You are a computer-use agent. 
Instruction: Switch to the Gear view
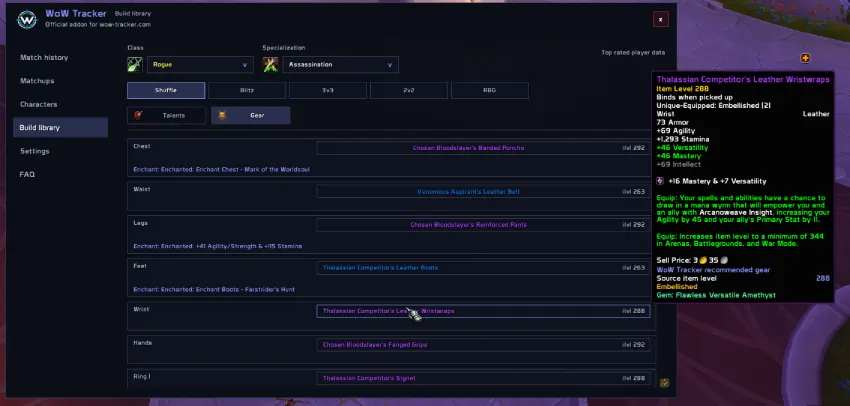[x=250, y=115]
